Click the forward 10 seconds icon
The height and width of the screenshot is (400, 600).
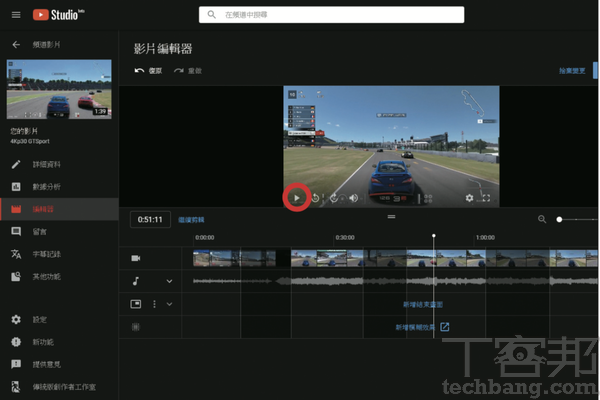pos(334,198)
